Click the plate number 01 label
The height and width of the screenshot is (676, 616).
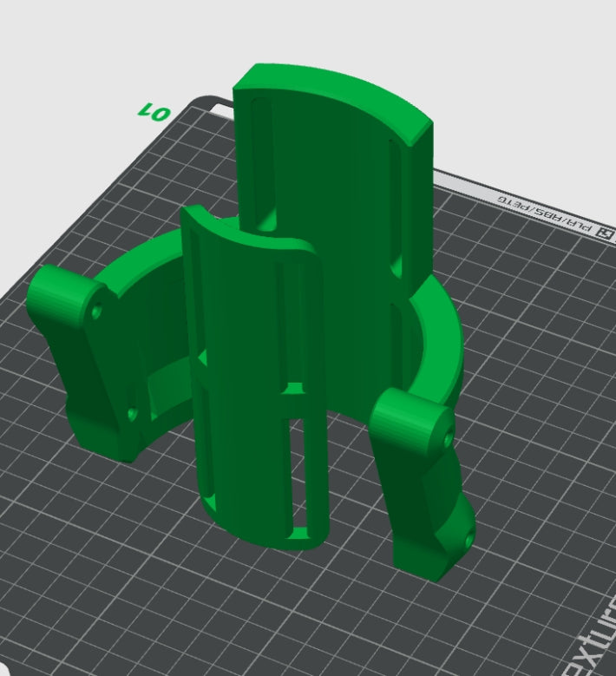click(x=153, y=111)
